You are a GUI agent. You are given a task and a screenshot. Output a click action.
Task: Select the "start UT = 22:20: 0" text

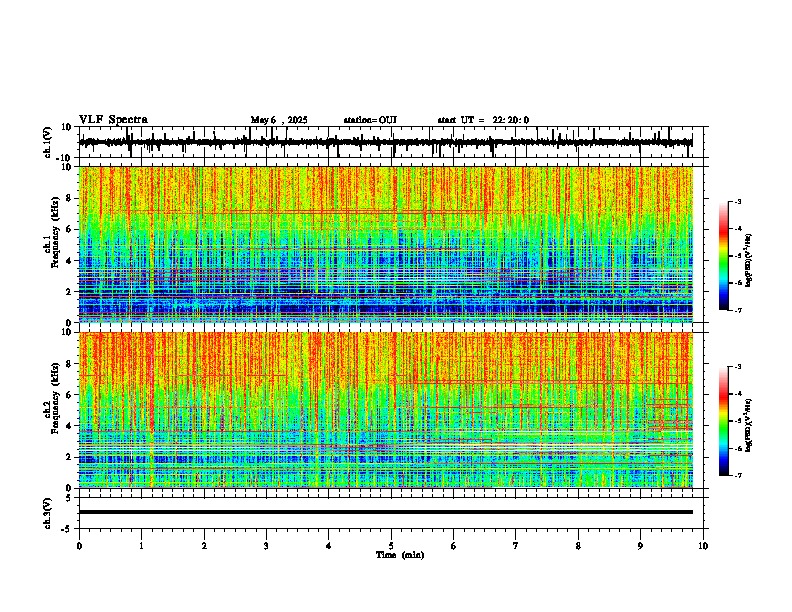483,120
